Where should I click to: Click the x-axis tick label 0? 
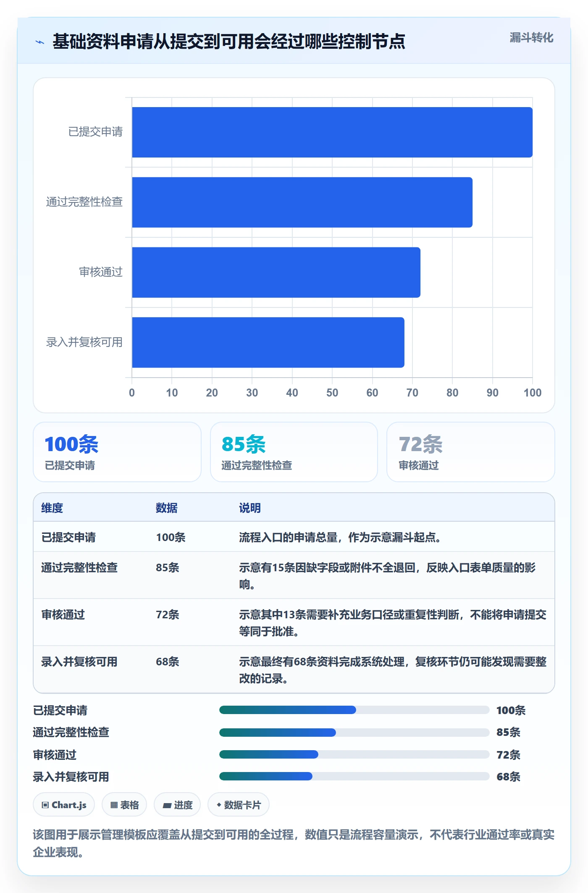[x=132, y=393]
